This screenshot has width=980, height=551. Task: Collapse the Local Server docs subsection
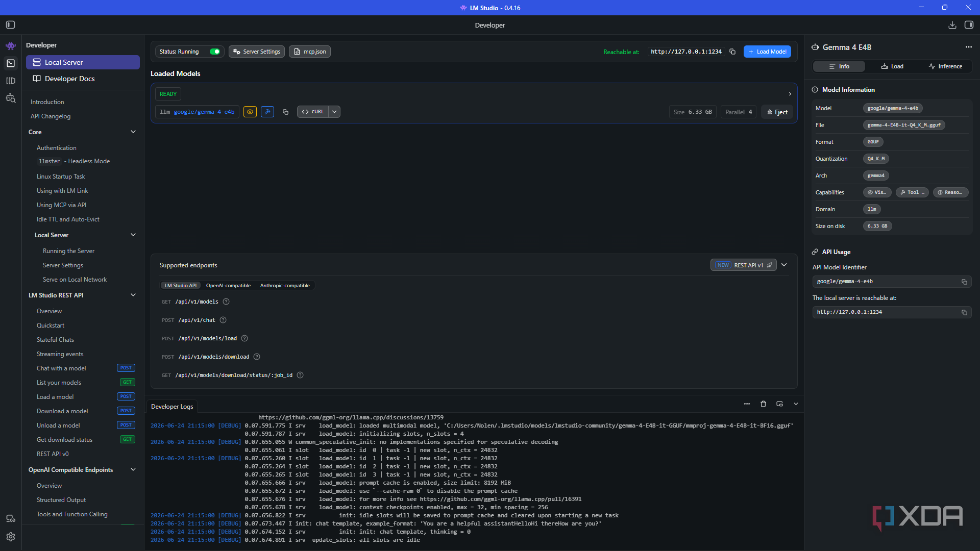(x=133, y=235)
